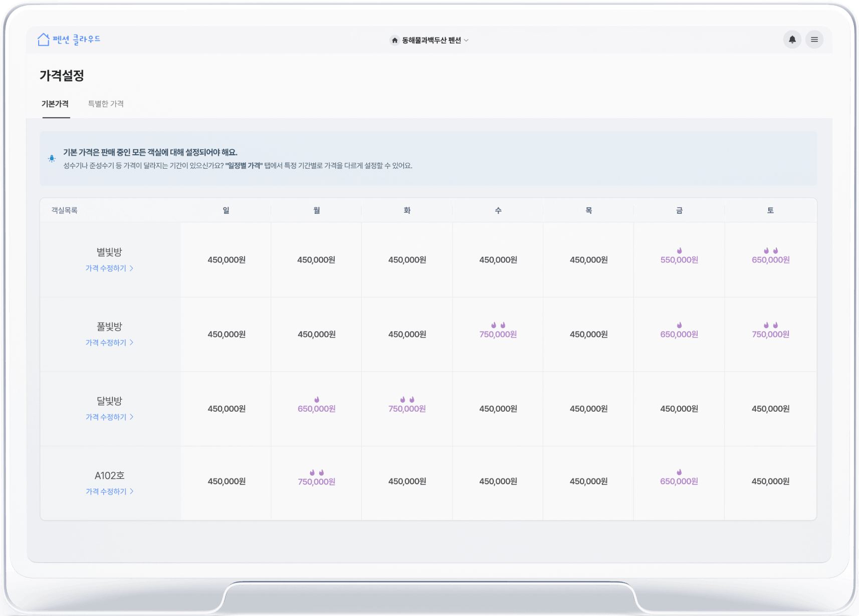Click the flame icon above 별빛방 Friday price
Screen dimensions: 859x616
click(x=679, y=250)
